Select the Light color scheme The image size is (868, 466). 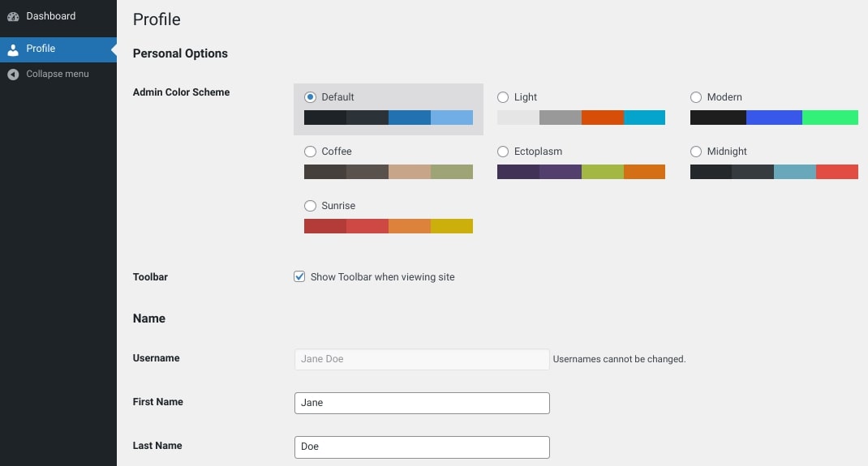coord(503,97)
